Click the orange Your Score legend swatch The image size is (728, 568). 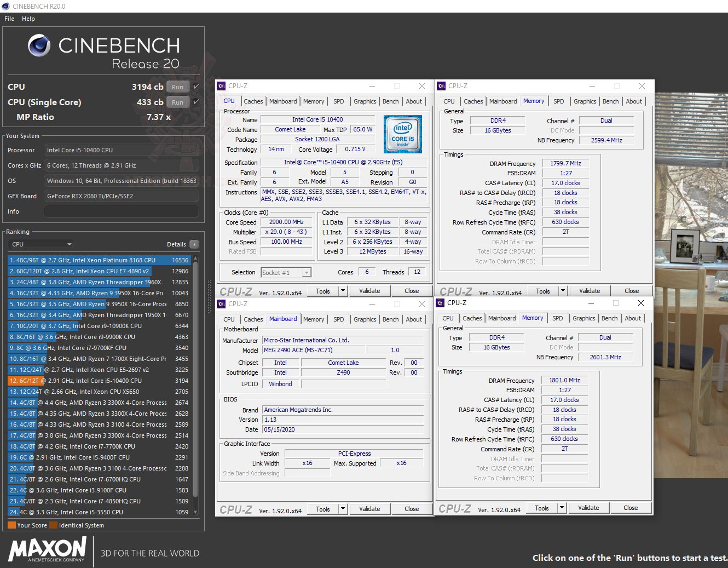click(x=11, y=525)
